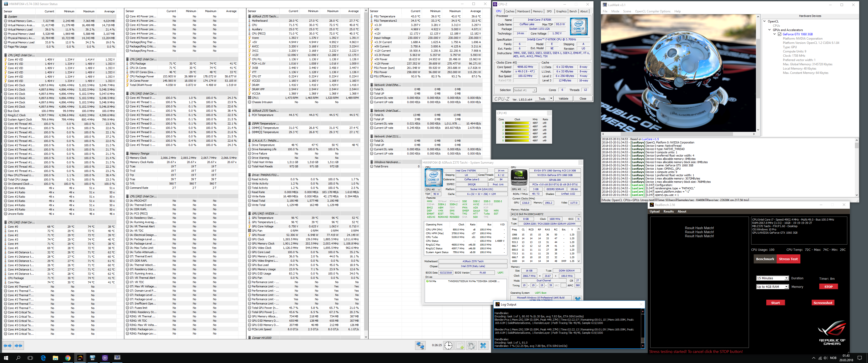Open action center notifications icon
The height and width of the screenshot is (363, 868).
(860, 358)
